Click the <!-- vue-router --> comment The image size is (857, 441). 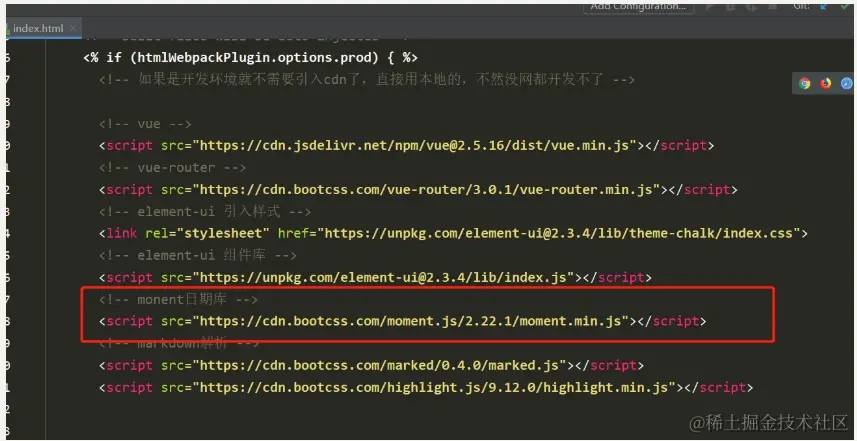pos(173,168)
